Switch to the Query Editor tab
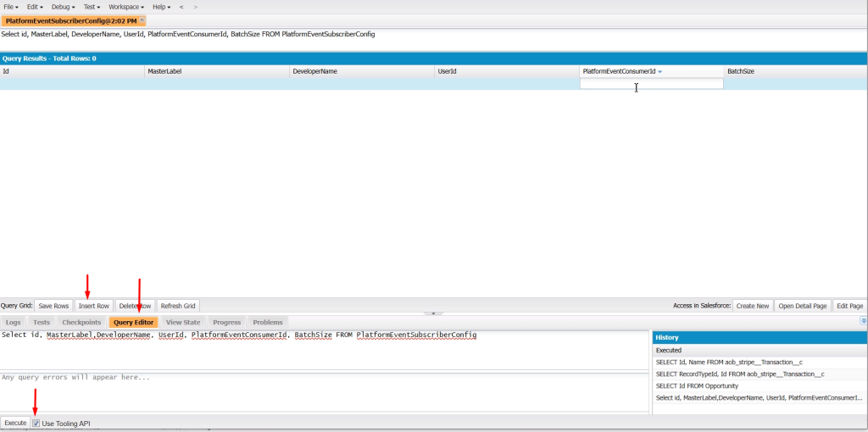Image resolution: width=868 pixels, height=432 pixels. pos(134,322)
